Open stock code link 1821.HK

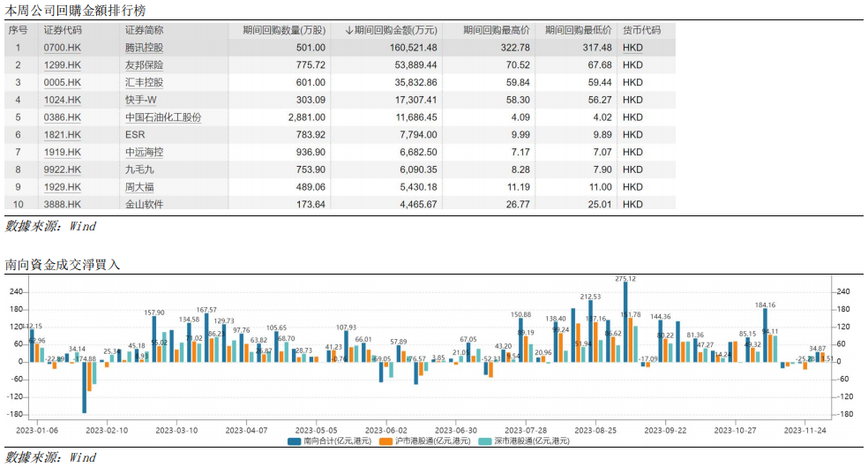tap(62, 134)
